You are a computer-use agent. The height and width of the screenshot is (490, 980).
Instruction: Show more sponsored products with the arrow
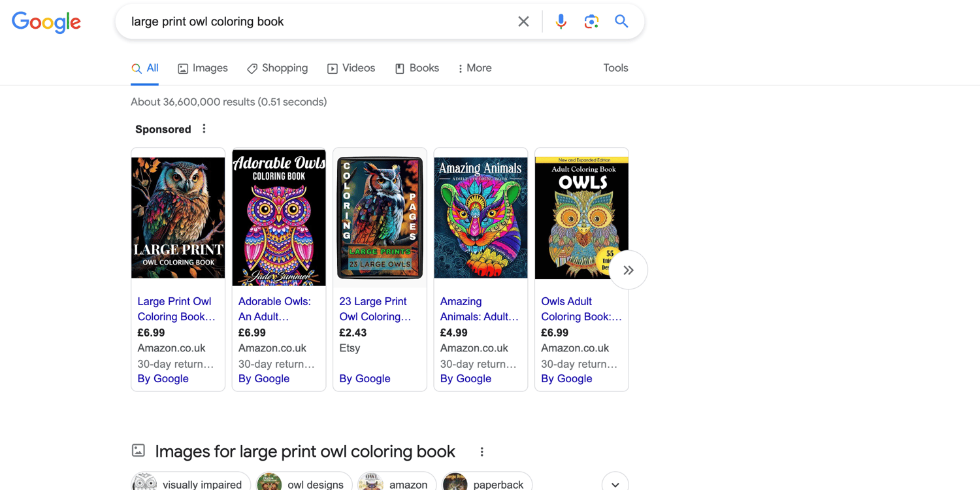coord(627,269)
